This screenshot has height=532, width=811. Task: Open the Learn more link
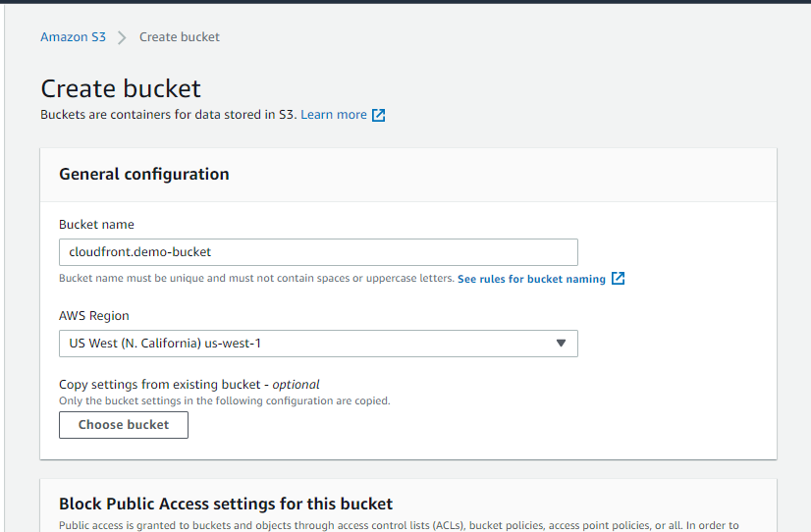pos(334,115)
